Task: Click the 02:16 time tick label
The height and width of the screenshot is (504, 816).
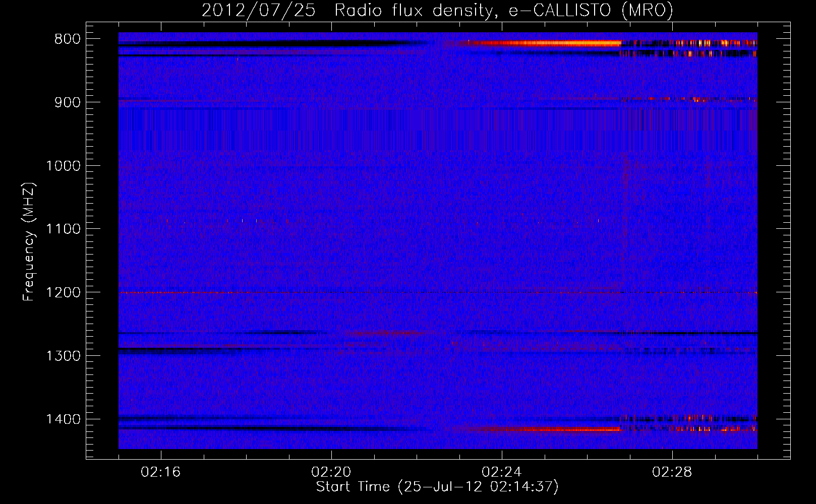Action: tap(161, 472)
